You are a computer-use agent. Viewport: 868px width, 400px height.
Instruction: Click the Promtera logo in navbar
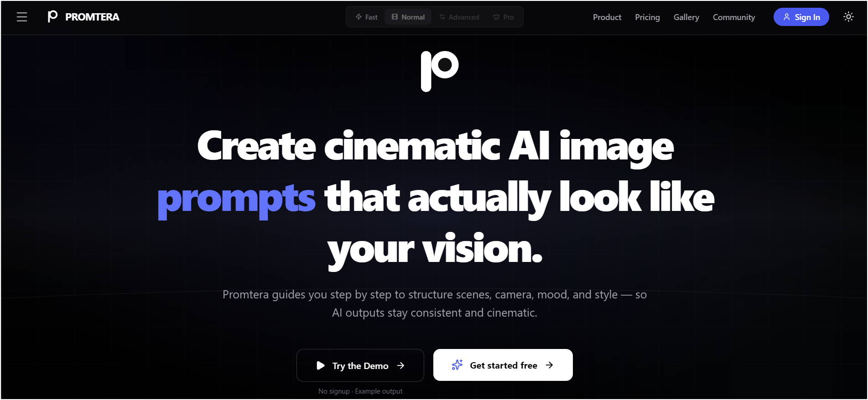pos(53,16)
